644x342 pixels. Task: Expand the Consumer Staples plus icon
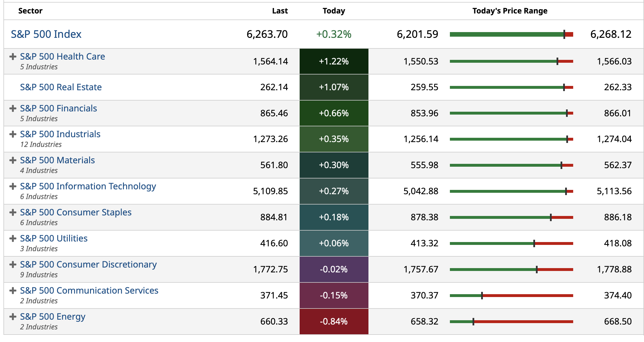[x=13, y=212]
